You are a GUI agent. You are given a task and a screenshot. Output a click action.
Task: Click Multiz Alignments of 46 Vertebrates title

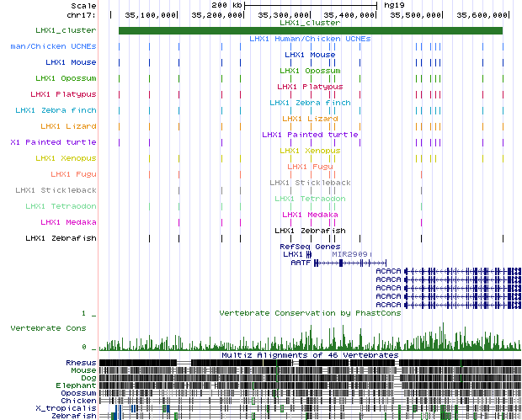click(x=310, y=355)
